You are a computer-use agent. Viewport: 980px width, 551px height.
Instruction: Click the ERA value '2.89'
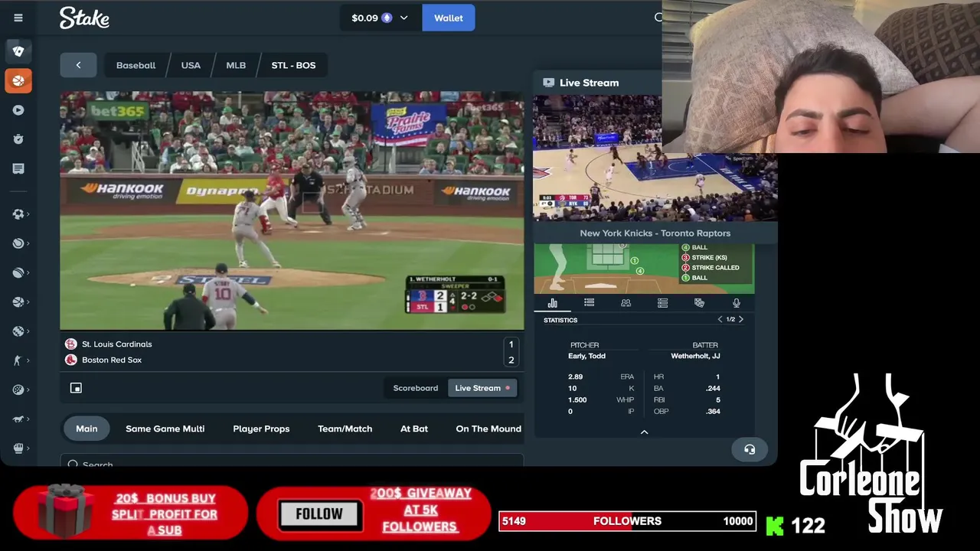(x=576, y=377)
